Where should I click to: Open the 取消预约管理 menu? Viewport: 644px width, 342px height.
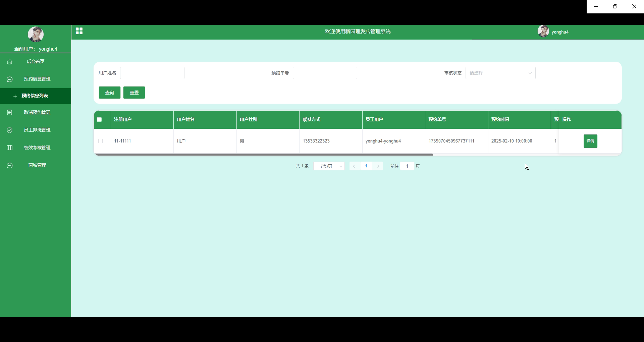click(x=36, y=112)
